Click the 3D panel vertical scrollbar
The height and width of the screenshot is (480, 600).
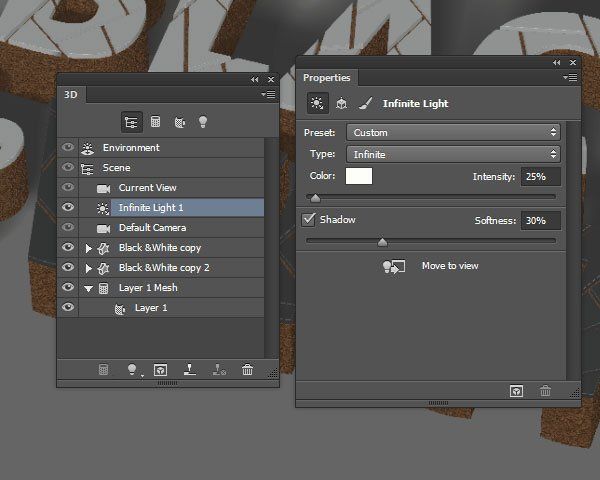click(271, 248)
